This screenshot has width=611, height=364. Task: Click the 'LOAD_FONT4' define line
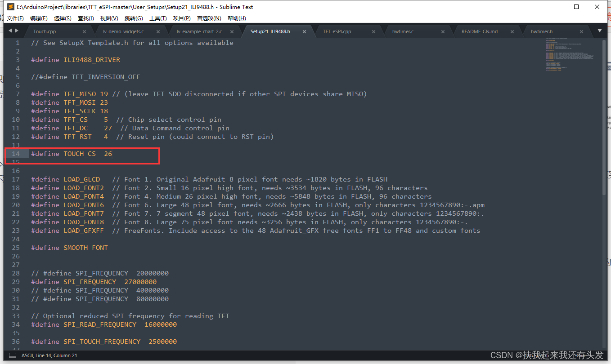[231, 196]
